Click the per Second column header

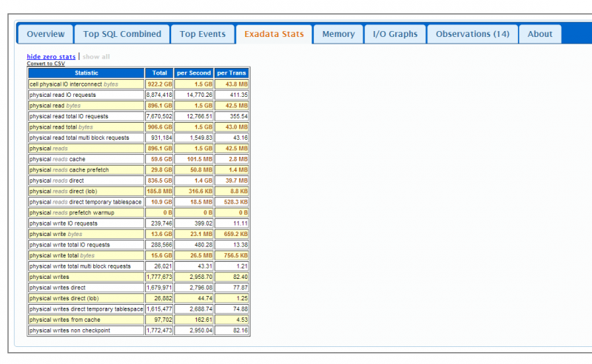[194, 73]
